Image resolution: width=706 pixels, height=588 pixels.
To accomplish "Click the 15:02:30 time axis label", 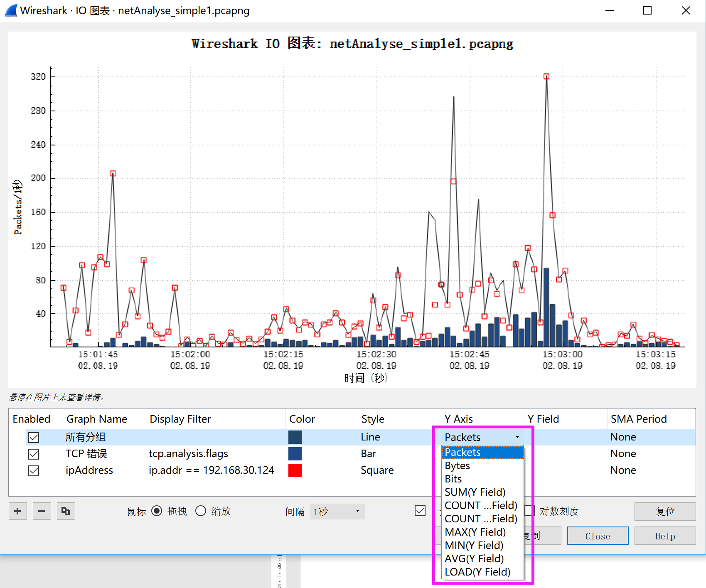I will 376,354.
